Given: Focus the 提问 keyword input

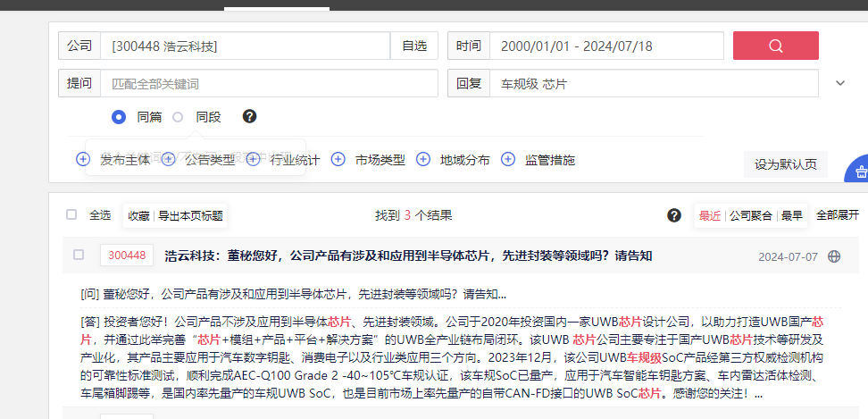Looking at the screenshot, I should 269,83.
